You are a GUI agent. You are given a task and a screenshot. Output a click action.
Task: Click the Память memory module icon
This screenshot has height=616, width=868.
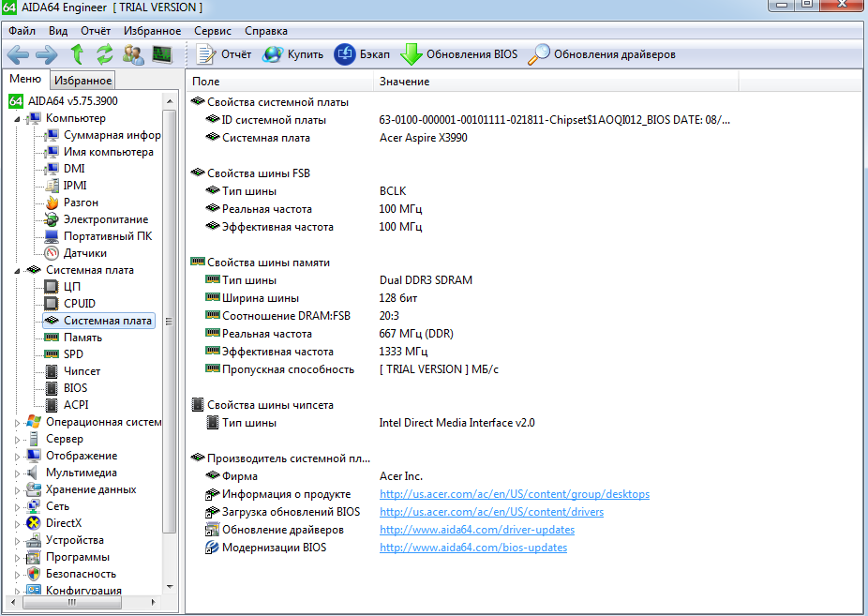point(52,337)
